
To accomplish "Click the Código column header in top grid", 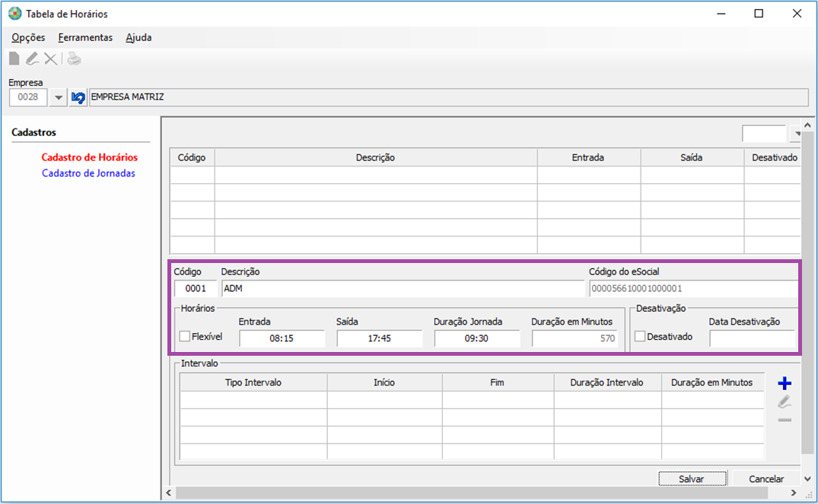I will point(192,157).
